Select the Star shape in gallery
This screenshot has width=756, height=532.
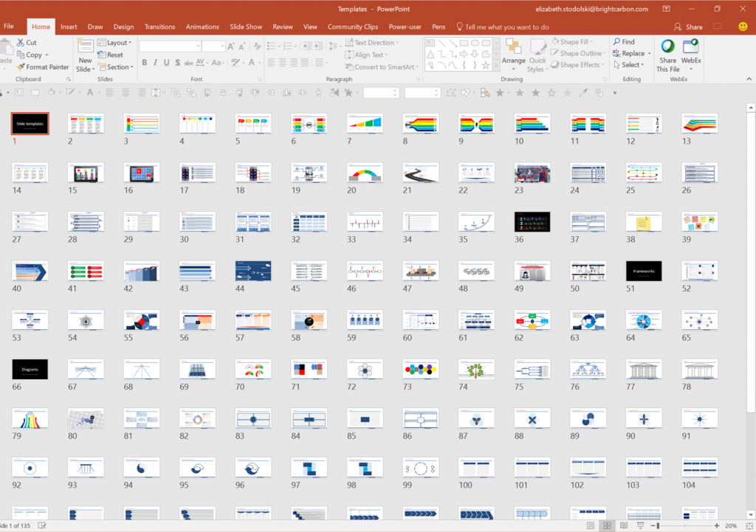point(486,65)
